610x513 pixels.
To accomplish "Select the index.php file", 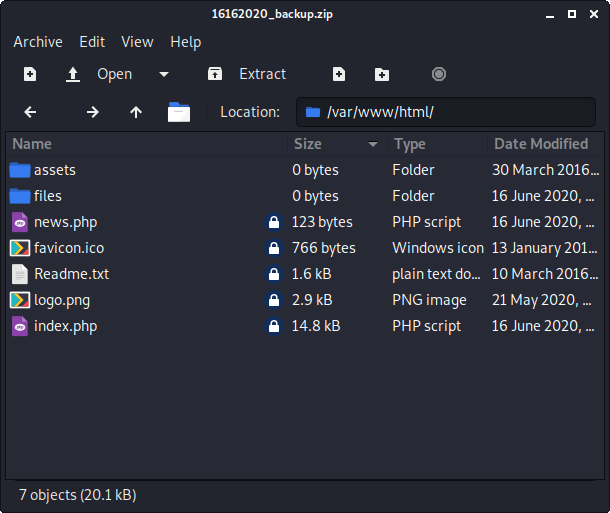I will click(65, 326).
